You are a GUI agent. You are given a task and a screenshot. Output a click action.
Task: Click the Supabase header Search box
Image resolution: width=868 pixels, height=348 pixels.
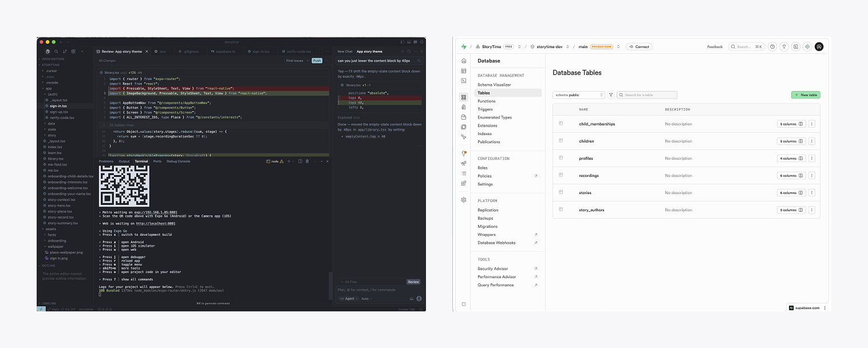(x=747, y=47)
